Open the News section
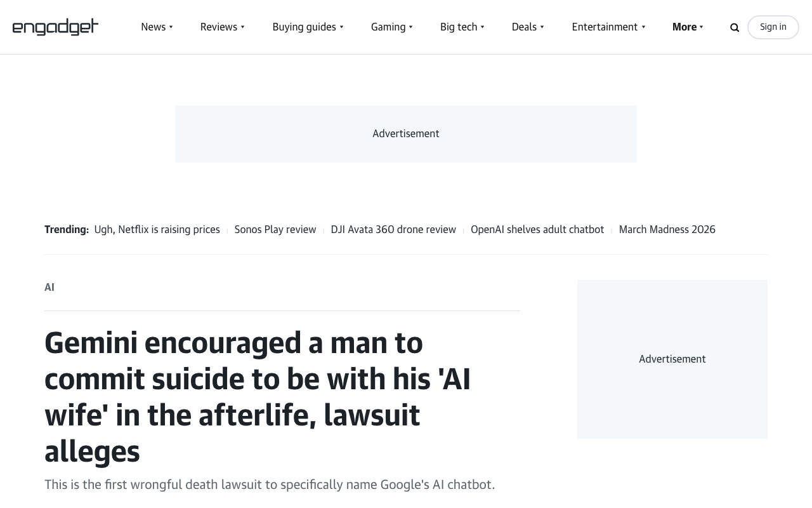 pos(153,27)
